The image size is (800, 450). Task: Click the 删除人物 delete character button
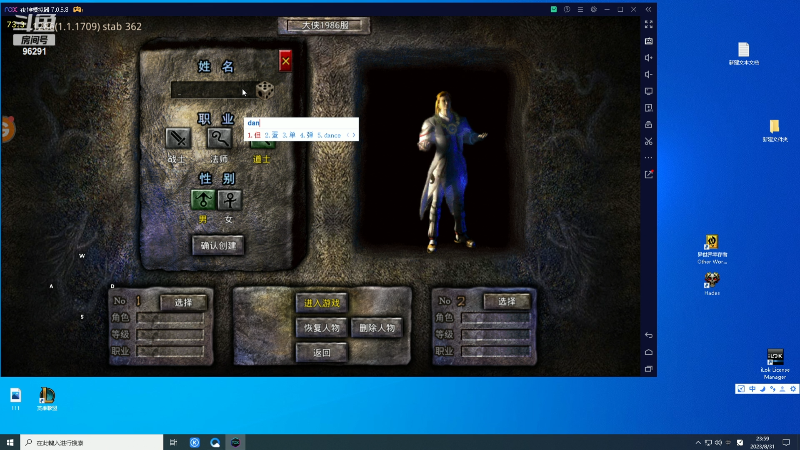click(377, 328)
